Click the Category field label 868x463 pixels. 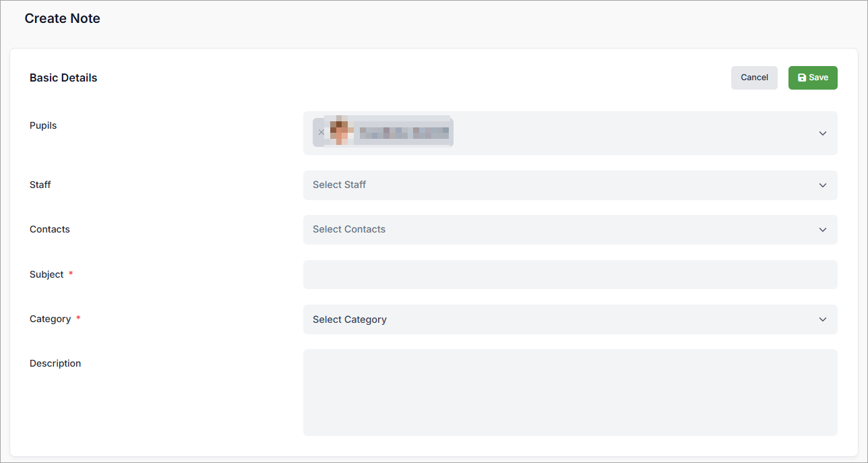click(51, 319)
